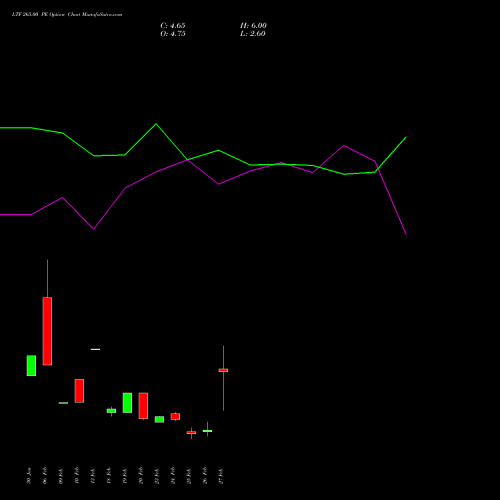Click the high value H: 6.00

point(253,26)
